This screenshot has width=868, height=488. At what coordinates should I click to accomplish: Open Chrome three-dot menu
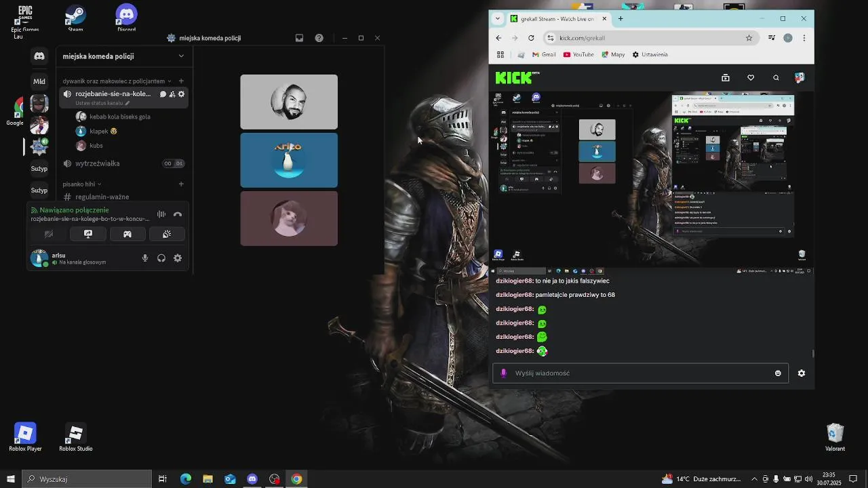point(804,38)
